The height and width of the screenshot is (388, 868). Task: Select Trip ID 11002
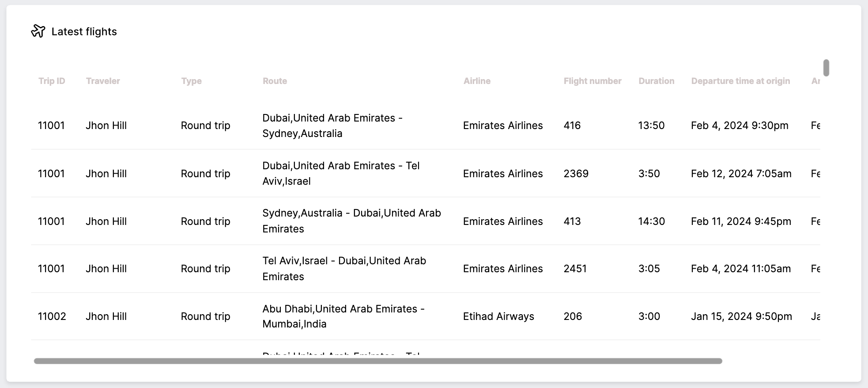pyautogui.click(x=52, y=316)
